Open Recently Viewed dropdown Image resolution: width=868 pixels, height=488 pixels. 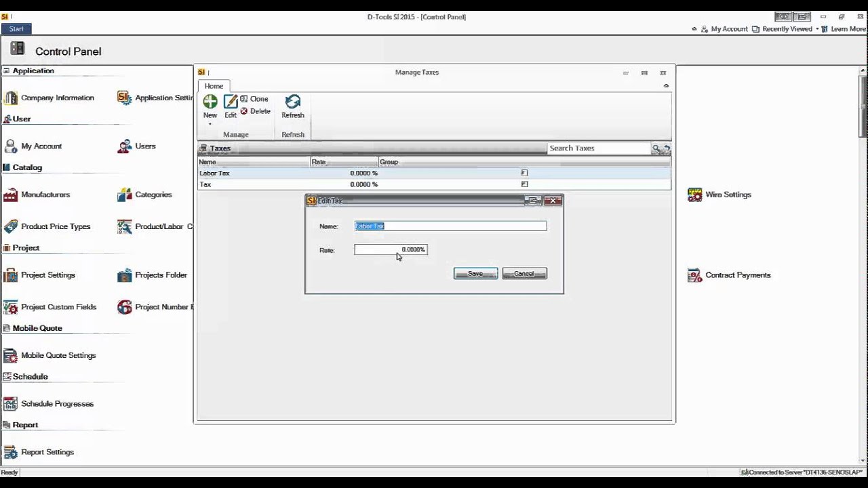(x=785, y=29)
